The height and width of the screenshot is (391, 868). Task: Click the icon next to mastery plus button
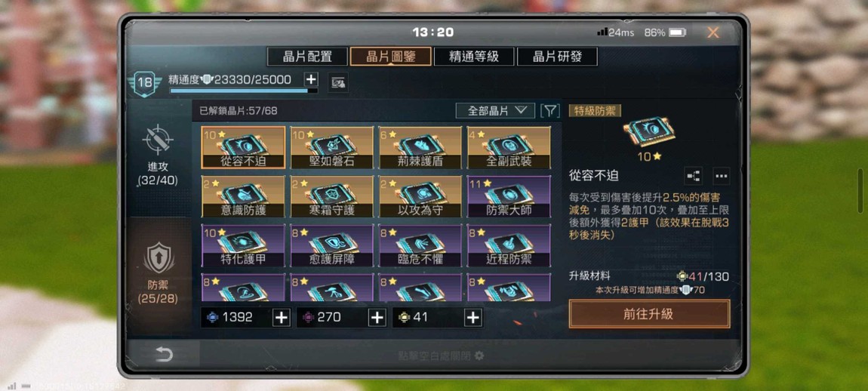[337, 82]
